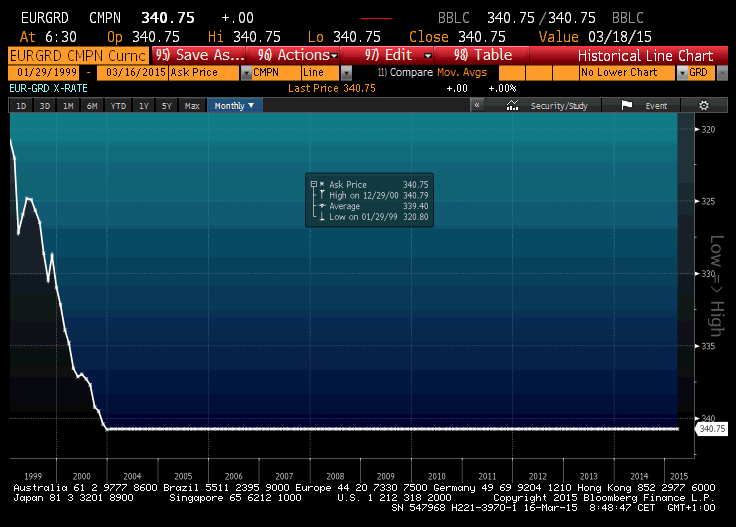Image resolution: width=736 pixels, height=527 pixels.
Task: Click the High on 12/29/00 legend row
Action: coord(370,195)
